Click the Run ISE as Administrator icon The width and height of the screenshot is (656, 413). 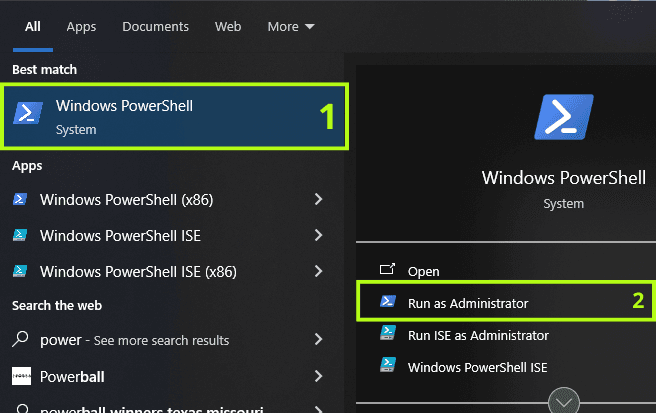(x=388, y=333)
